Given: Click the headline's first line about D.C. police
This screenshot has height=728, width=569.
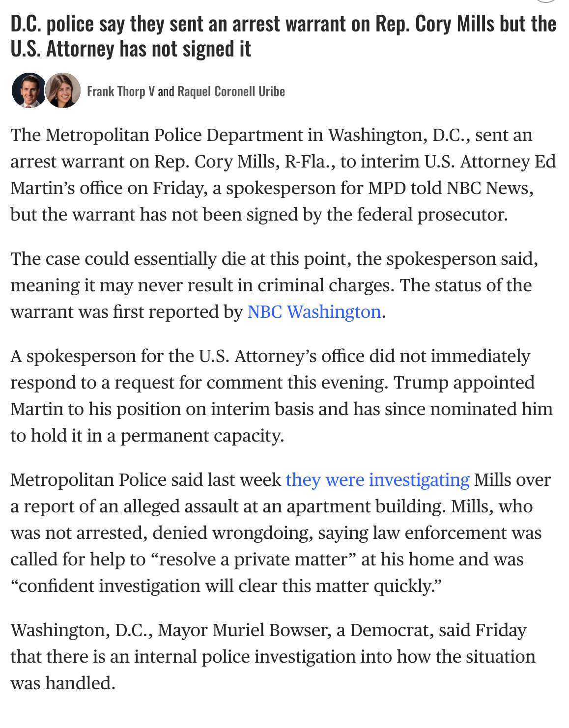Looking at the screenshot, I should [283, 24].
